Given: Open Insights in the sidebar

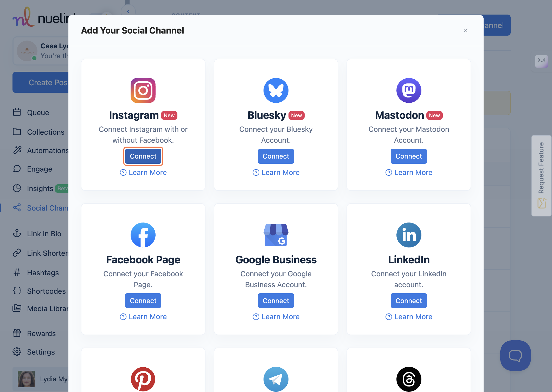Looking at the screenshot, I should tap(40, 188).
